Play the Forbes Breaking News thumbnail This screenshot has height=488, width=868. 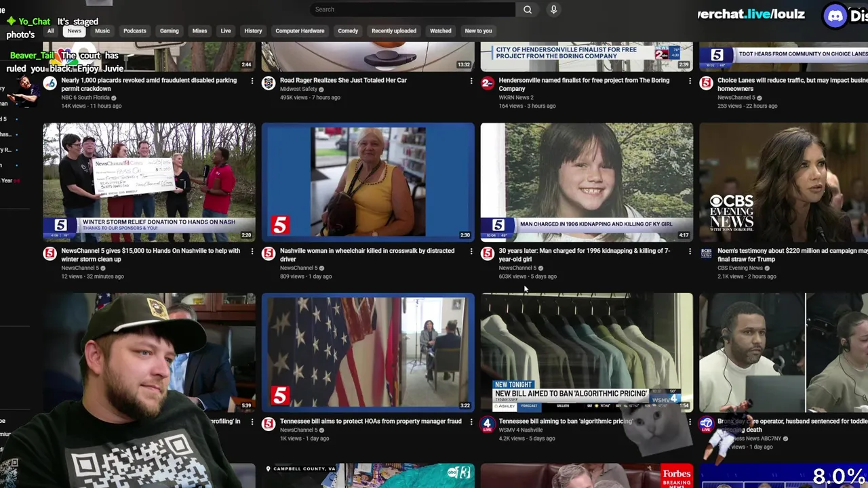coord(587,476)
